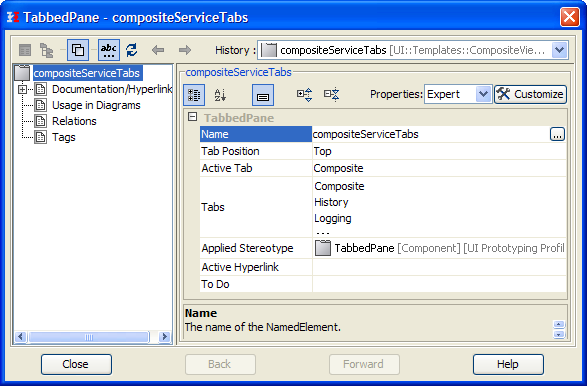Viewport: 587px width, 386px height.
Task: Click the tree horizontal scrollbar thumb
Action: point(89,337)
